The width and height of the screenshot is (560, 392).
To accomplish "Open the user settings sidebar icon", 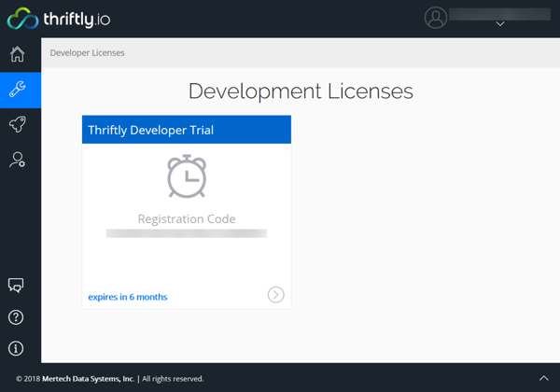I will pyautogui.click(x=17, y=160).
